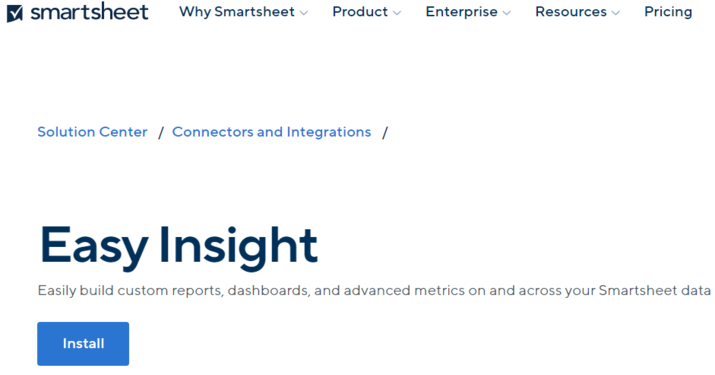Click the trailing slash after Connectors and Integrations
The height and width of the screenshot is (375, 715).
[x=385, y=133]
